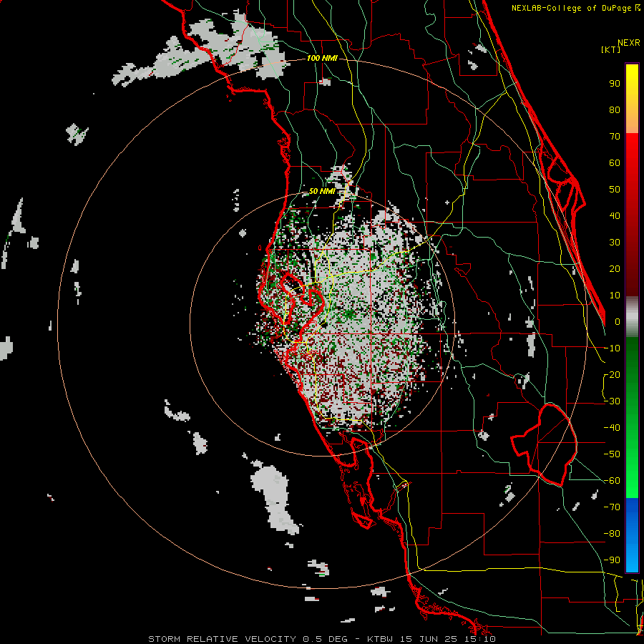Click the positive 90 knot scale label
Image resolution: width=644 pixels, height=644 pixels.
[x=615, y=84]
